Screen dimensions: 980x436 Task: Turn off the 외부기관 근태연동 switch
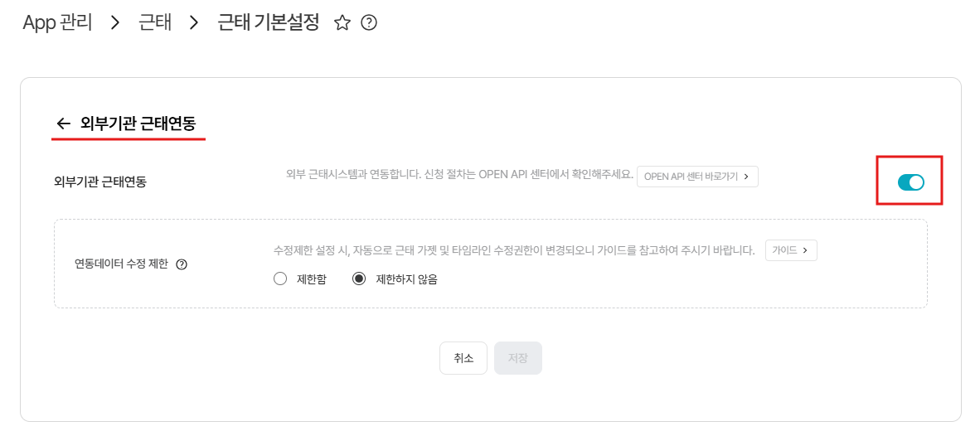click(910, 182)
